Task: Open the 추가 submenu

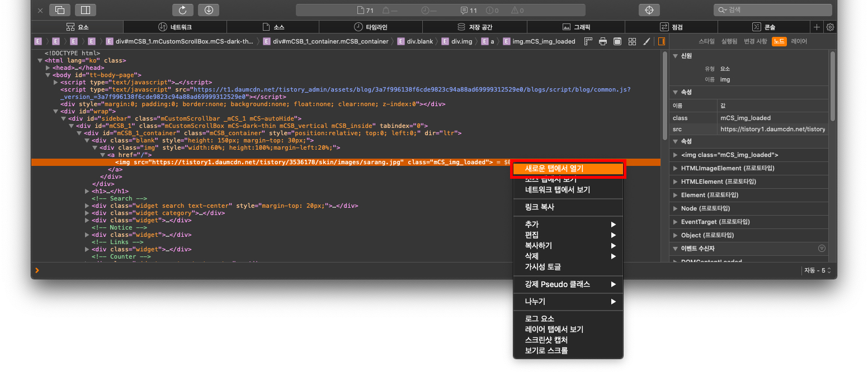Action: pos(568,224)
